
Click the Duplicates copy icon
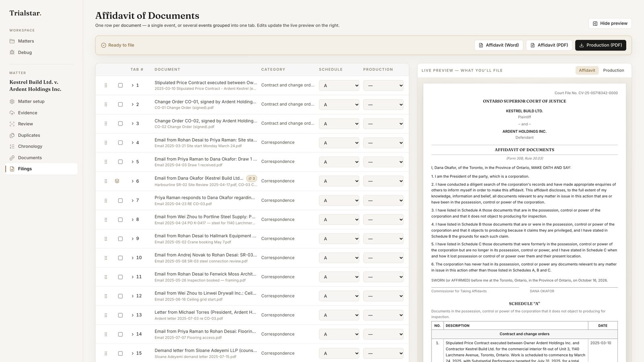tap(12, 135)
